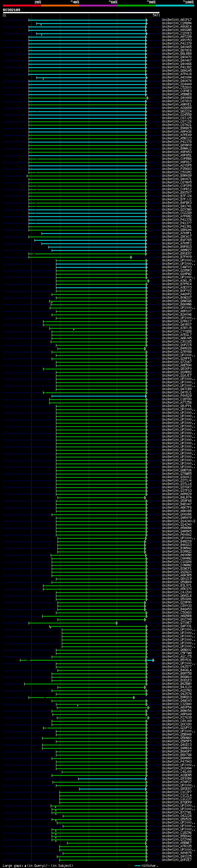Image resolution: width=197 pixels, height=868 pixels.
Task: Click the yellow gap marker in A4S0H4 row
Action: [x=43, y=79]
